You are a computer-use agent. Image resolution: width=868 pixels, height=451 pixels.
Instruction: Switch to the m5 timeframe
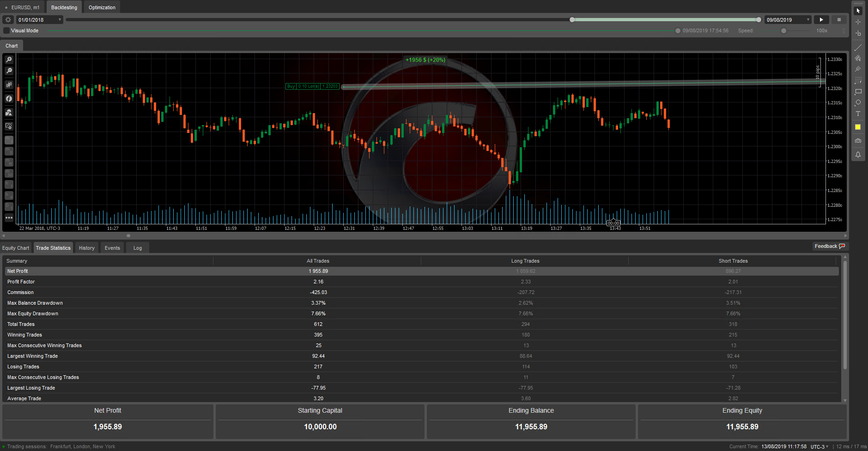point(9,151)
